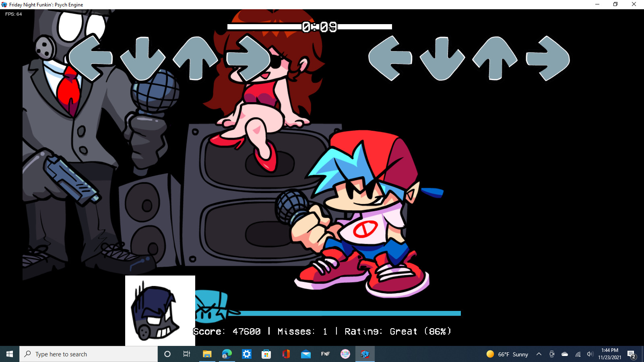Click the player's left arrow receptor
Screen dimensions: 644x362
390,58
